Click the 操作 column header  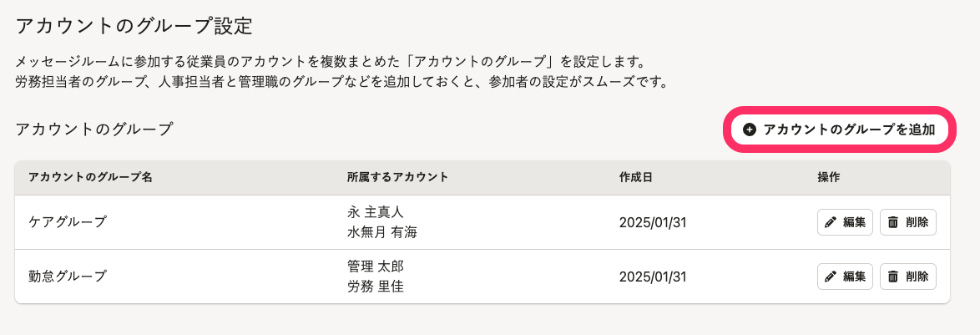[x=828, y=177]
